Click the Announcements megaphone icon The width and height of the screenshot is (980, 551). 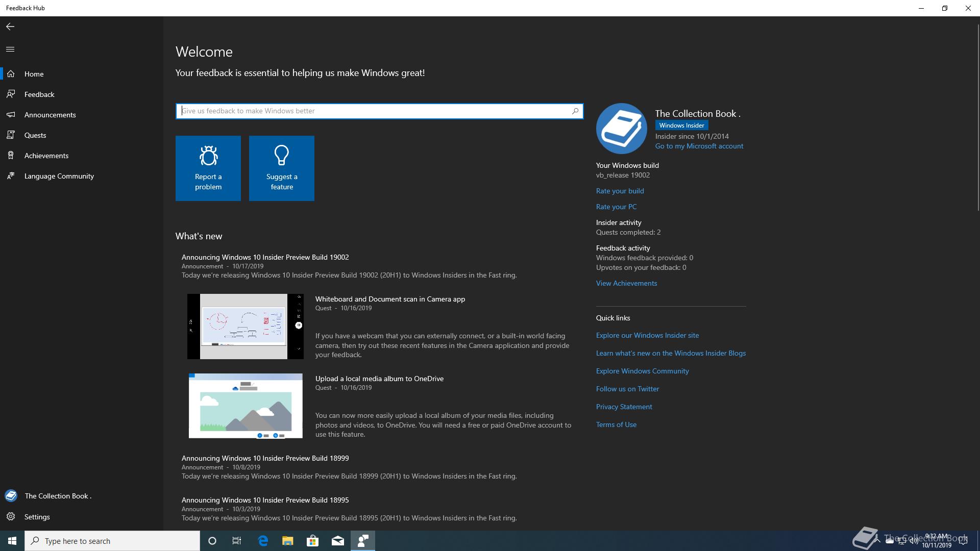(11, 115)
